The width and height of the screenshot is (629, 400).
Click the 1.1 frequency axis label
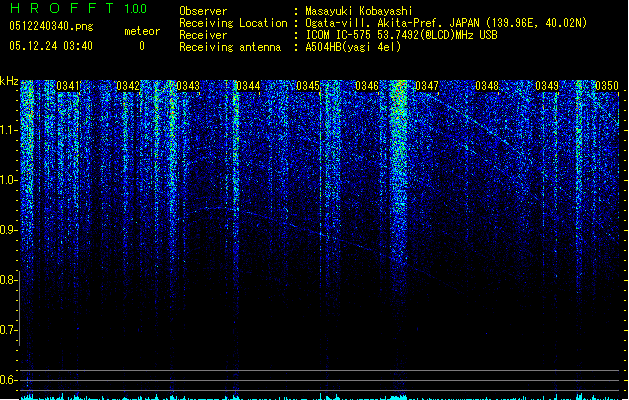click(8, 130)
